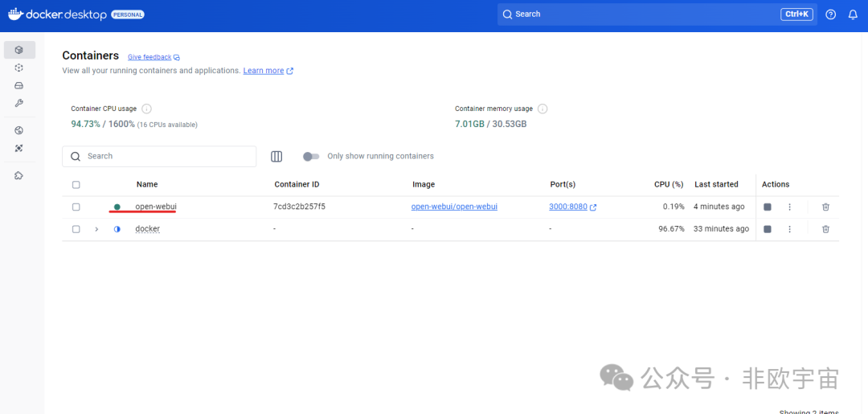
Task: Sort by the Port(s) column header
Action: point(563,184)
